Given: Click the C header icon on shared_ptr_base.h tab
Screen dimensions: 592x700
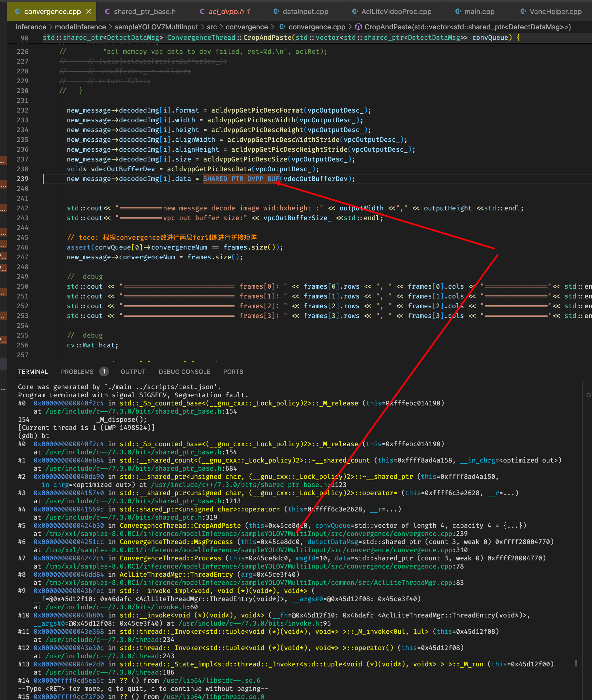Looking at the screenshot, I should [x=108, y=11].
